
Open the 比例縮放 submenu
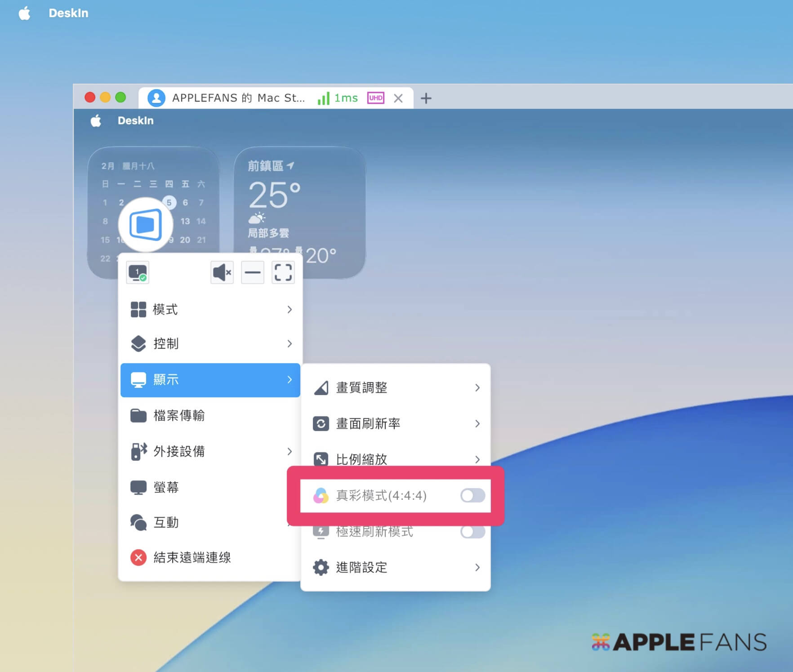(x=396, y=459)
